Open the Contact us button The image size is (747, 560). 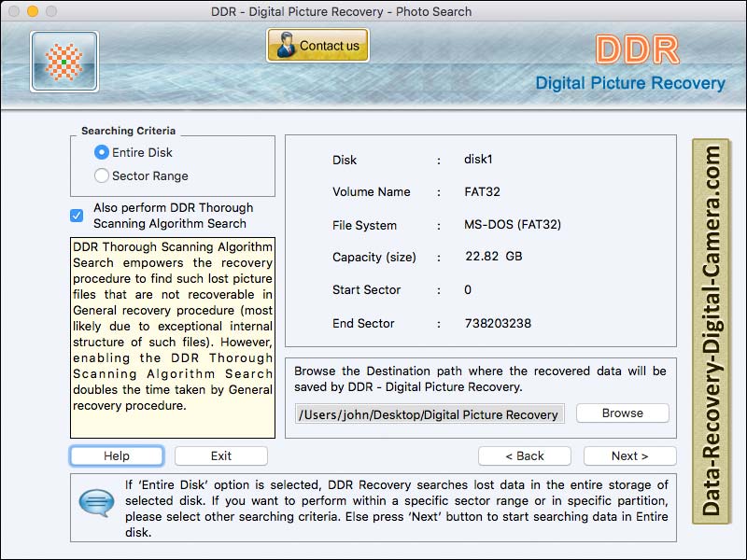(318, 46)
